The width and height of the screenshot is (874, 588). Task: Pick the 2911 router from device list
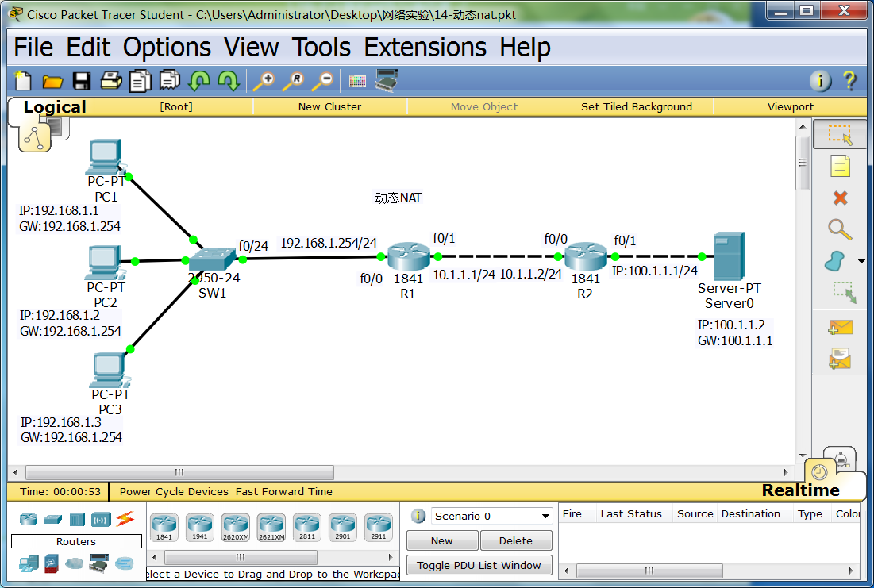(x=378, y=528)
